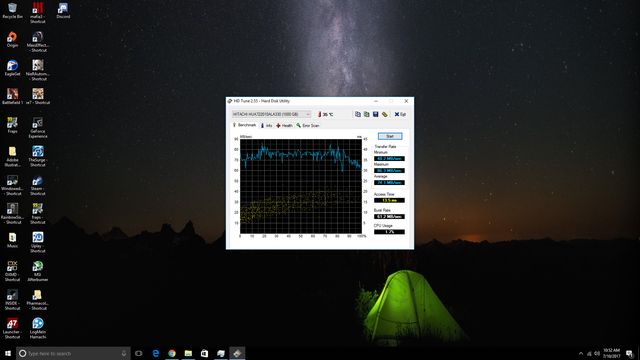Select the DXMD shortcut desktop icon
640x360 pixels.
pyautogui.click(x=12, y=271)
